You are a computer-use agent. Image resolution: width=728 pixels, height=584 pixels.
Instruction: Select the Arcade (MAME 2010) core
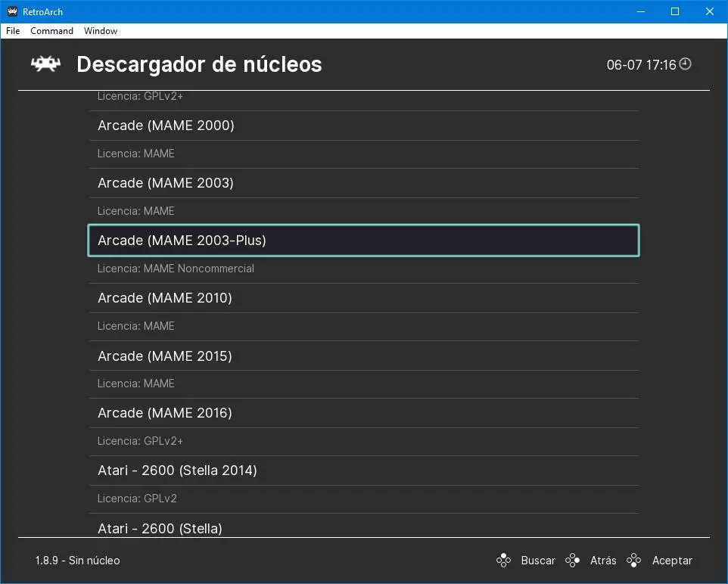pos(363,298)
